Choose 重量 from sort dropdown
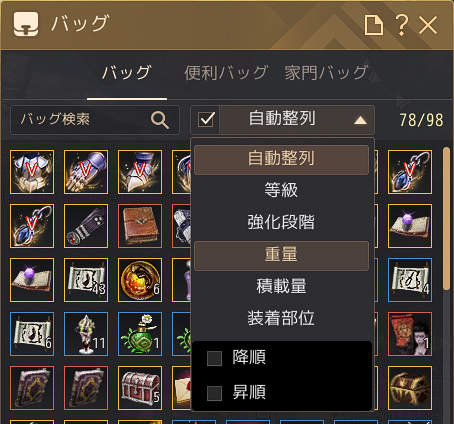 (x=281, y=256)
